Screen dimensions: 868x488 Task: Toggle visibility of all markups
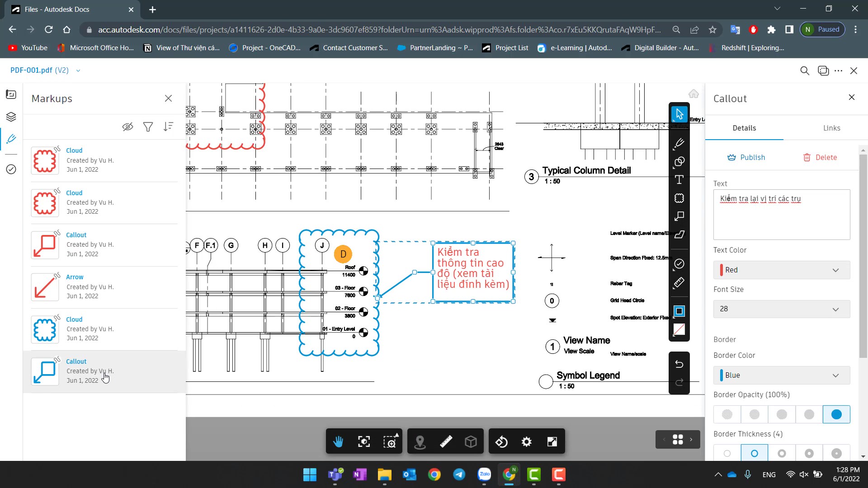(128, 127)
